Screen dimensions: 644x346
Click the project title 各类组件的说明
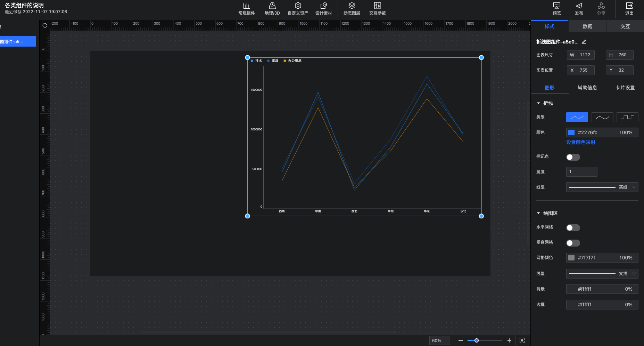[x=24, y=5]
